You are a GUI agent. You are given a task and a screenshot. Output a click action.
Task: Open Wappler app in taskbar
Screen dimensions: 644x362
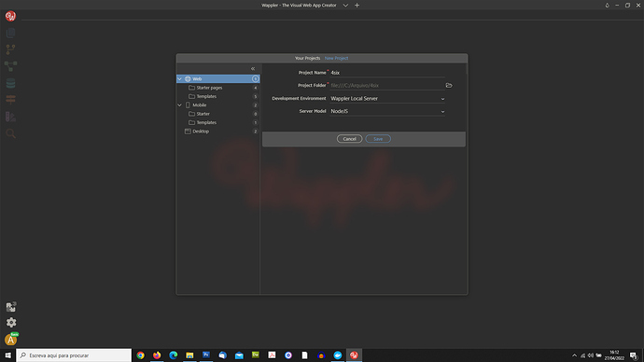(354, 355)
